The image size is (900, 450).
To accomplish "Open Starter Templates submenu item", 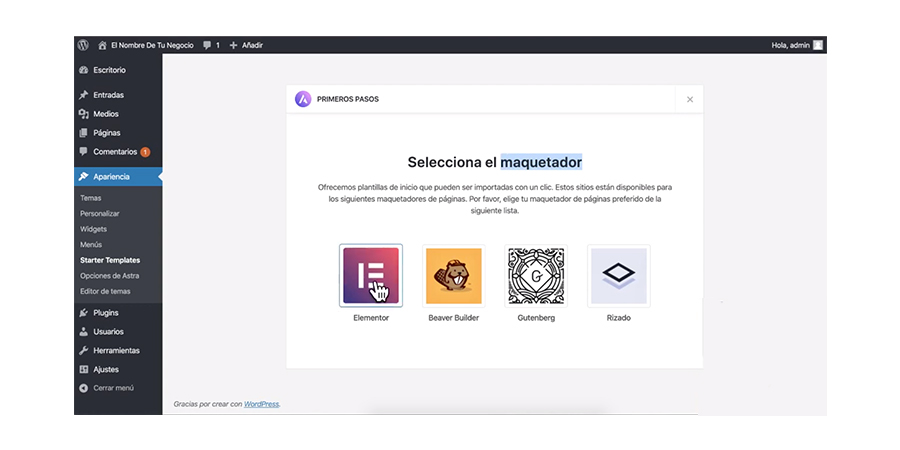I will pos(110,260).
